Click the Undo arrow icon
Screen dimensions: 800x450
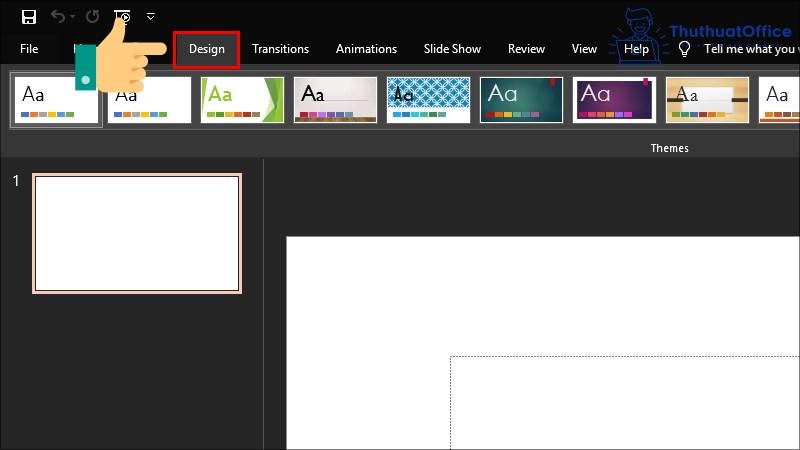[x=58, y=17]
